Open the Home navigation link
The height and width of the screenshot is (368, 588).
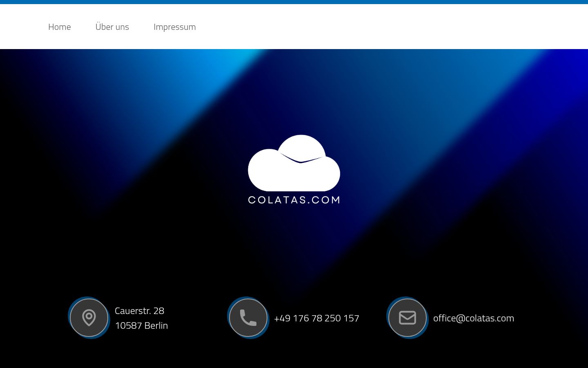point(60,27)
